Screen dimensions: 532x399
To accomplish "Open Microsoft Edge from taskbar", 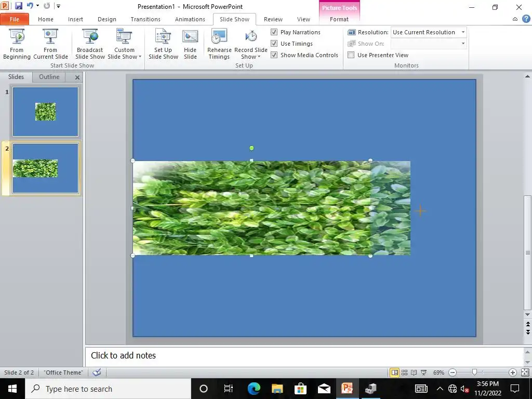I will (x=254, y=389).
